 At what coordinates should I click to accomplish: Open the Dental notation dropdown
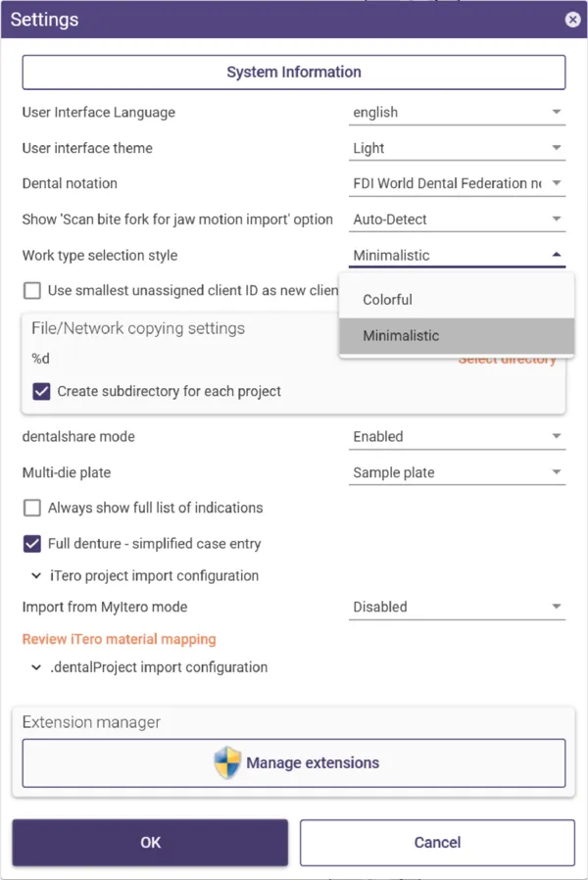click(x=457, y=183)
